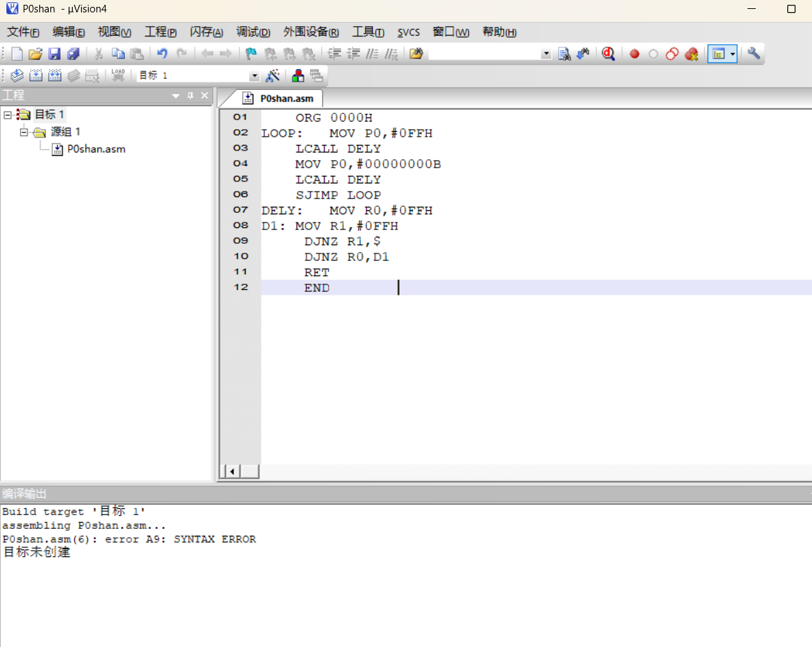
Task: Click the line 12 END statement
Action: [317, 288]
